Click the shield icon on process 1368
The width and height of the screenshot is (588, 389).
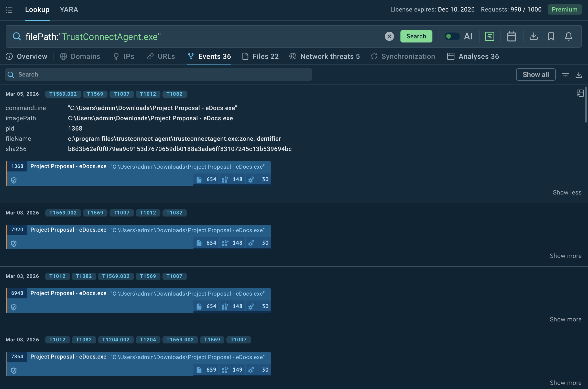tap(14, 180)
